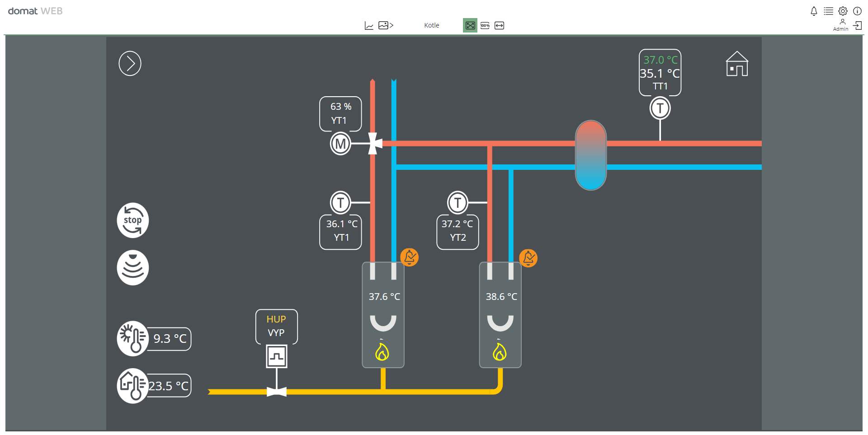Click the Admin user profile

coord(841,25)
